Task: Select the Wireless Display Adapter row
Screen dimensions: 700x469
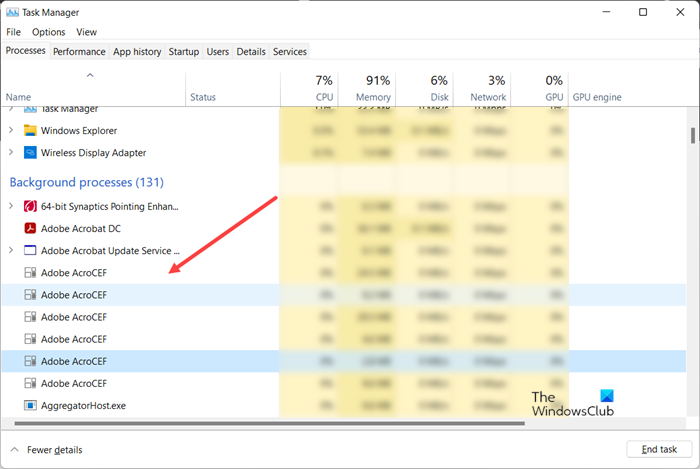Action: pyautogui.click(x=344, y=153)
